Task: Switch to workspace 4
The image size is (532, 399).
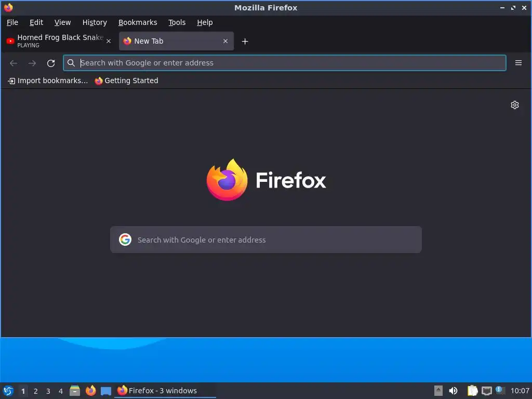Action: click(61, 391)
